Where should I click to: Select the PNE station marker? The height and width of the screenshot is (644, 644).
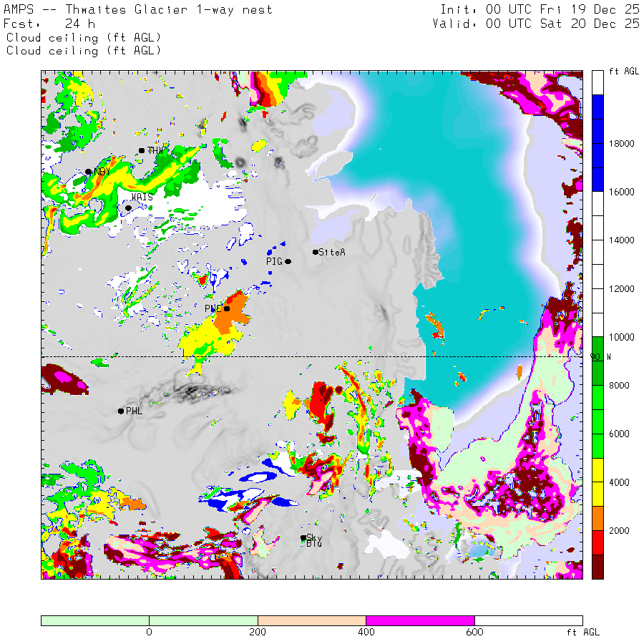(227, 308)
